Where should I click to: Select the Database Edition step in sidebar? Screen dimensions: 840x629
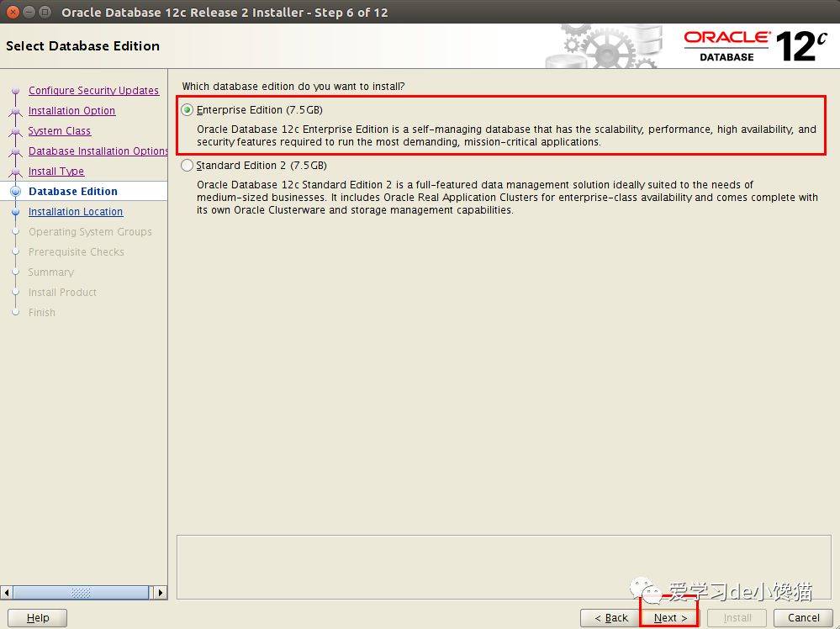point(73,191)
